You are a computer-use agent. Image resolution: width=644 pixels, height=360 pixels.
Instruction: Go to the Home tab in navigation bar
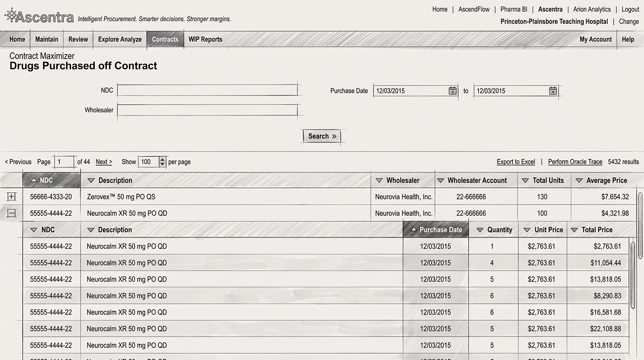pos(17,39)
